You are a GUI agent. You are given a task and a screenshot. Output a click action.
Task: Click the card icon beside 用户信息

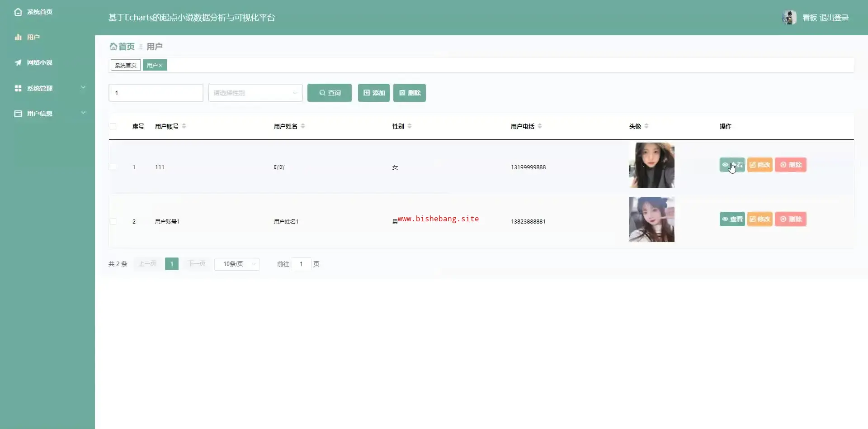(x=18, y=114)
